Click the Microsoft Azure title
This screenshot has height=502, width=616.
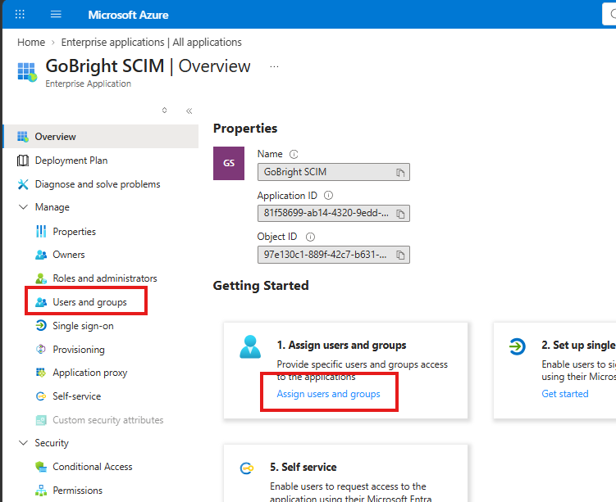[x=128, y=15]
